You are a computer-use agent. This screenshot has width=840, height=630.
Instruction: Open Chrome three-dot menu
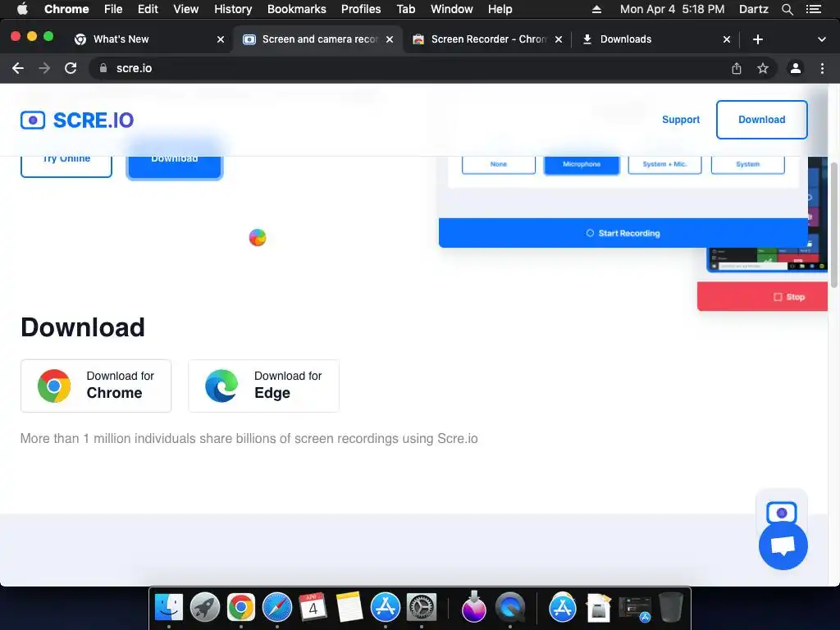coord(822,68)
